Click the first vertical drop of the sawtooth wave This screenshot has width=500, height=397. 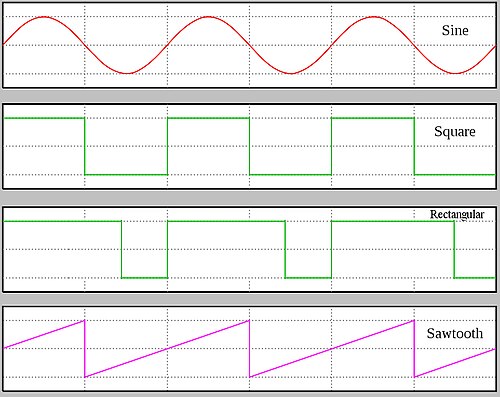click(x=85, y=349)
